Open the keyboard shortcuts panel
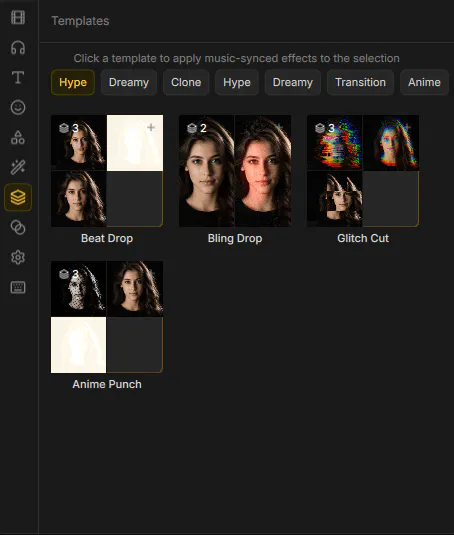The image size is (454, 535). 18,288
